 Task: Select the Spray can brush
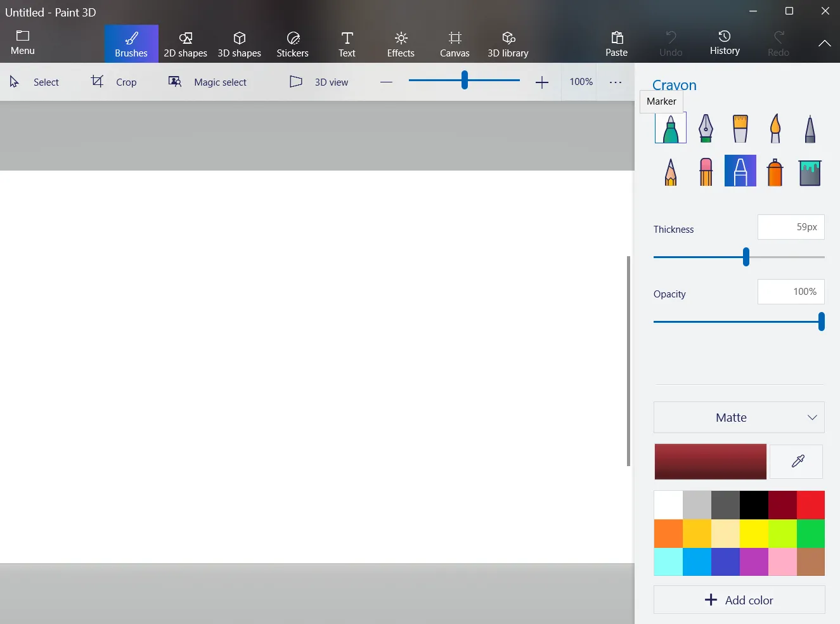pos(775,171)
